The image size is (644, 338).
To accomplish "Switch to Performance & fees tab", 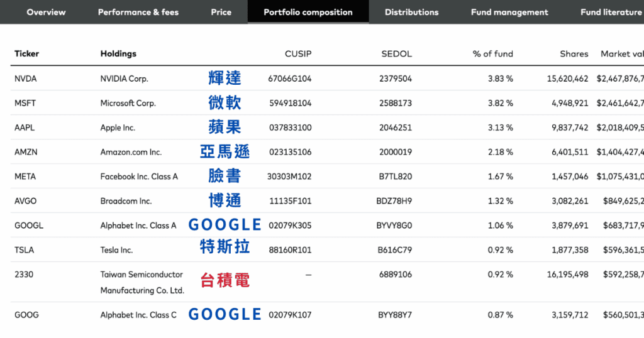I will 138,13.
